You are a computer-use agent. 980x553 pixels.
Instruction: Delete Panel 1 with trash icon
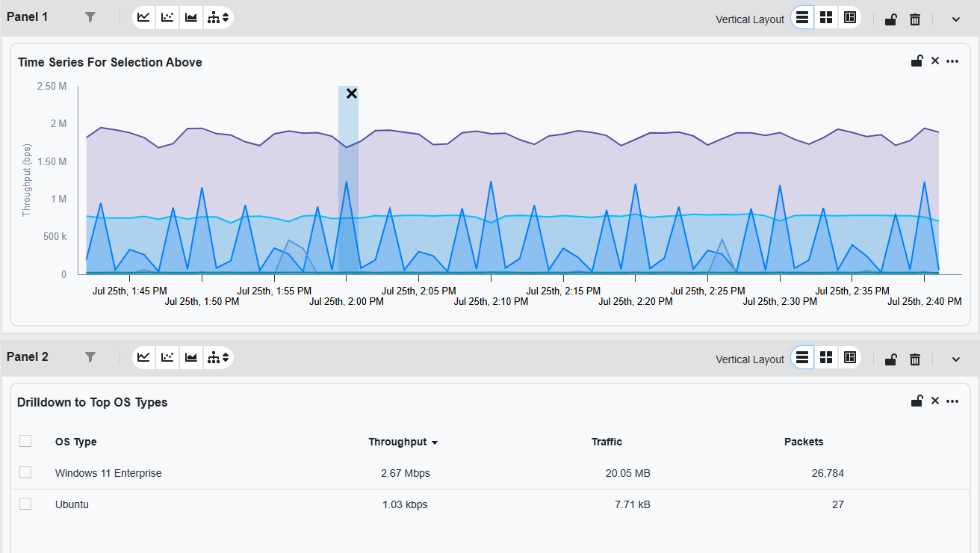click(915, 19)
